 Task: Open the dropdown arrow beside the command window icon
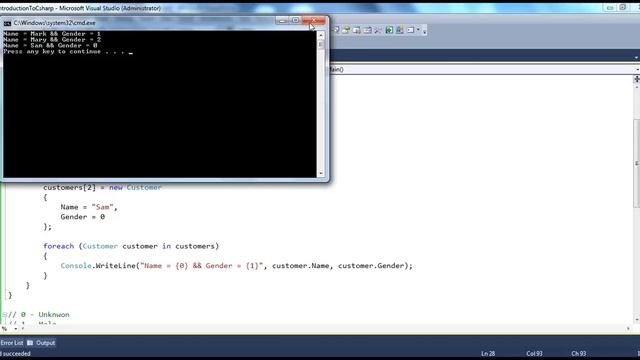418,30
